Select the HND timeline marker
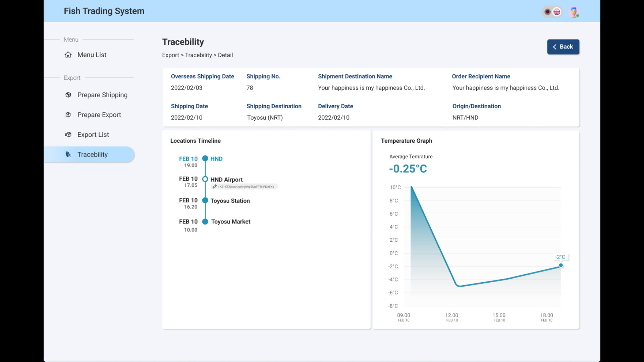Image resolution: width=644 pixels, height=362 pixels. pos(205,159)
